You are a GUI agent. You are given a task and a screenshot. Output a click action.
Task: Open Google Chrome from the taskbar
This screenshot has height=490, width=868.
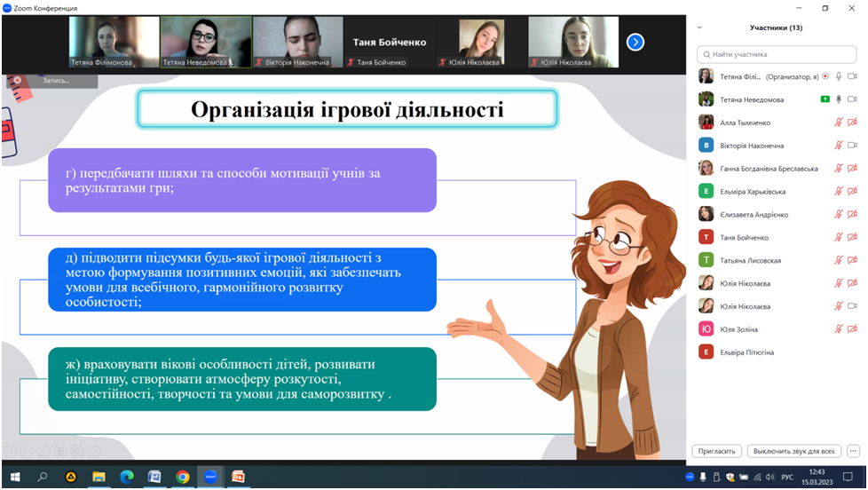pos(183,477)
